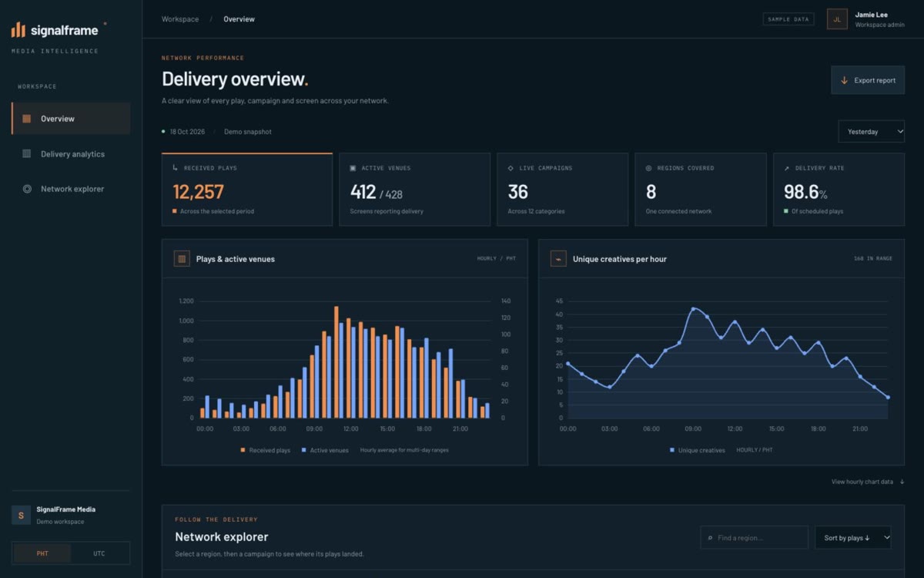Viewport: 924px width, 578px height.
Task: Switch timezone to UTC
Action: point(99,553)
